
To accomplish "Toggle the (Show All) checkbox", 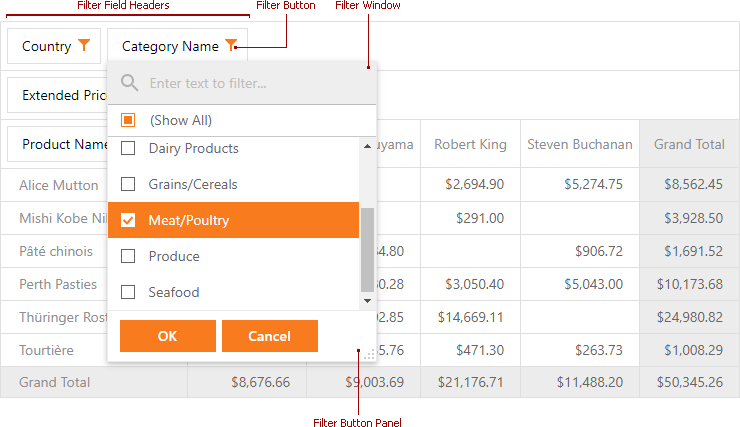I will (128, 120).
